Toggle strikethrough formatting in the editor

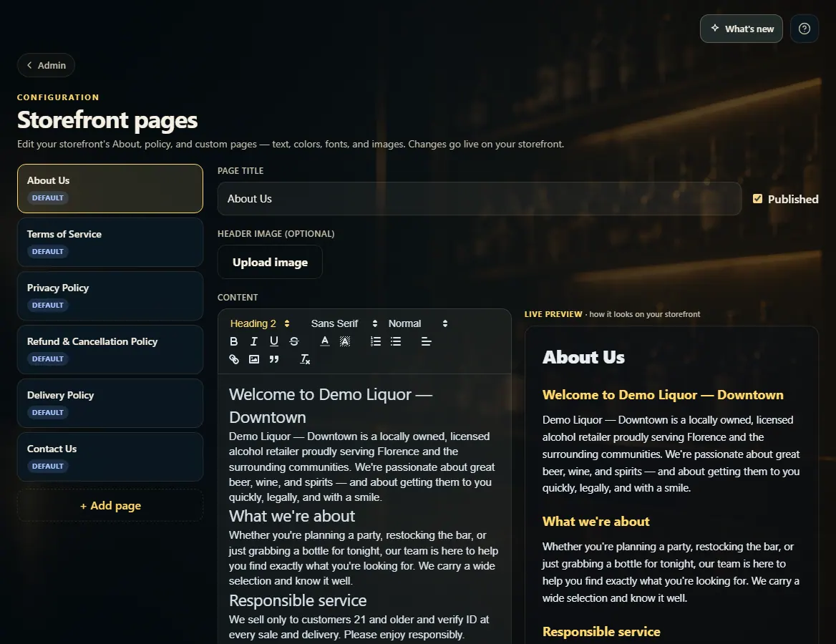click(x=294, y=341)
